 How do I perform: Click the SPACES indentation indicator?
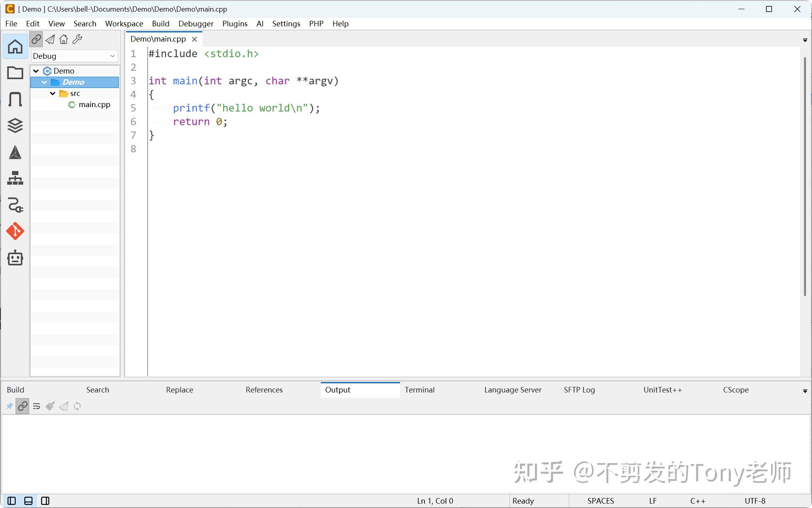click(600, 501)
